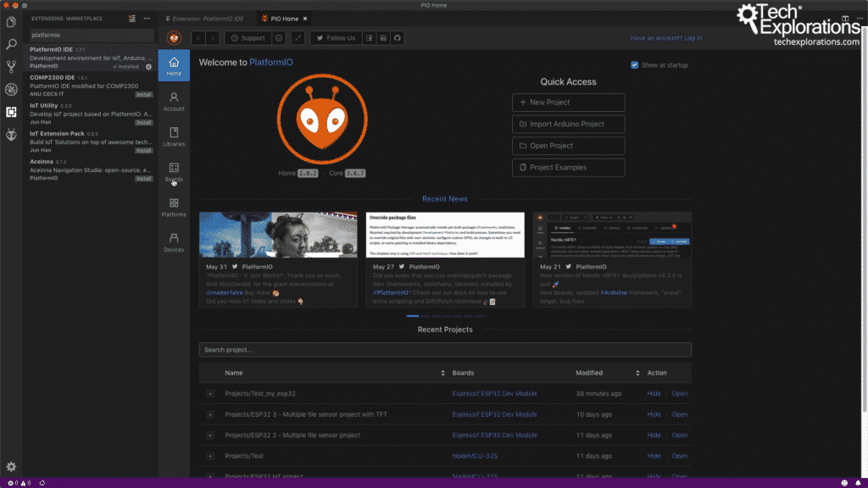This screenshot has width=868, height=488.
Task: Expand the ESP32 2 sensor project row
Action: point(210,435)
